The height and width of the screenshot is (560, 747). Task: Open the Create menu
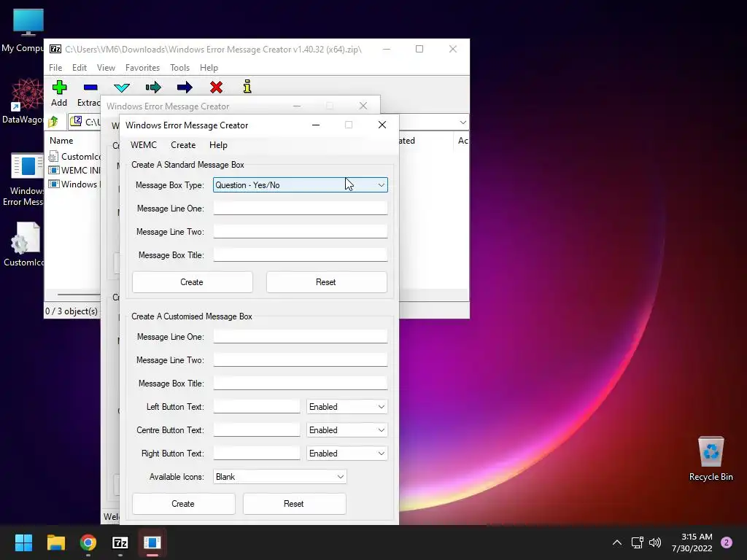tap(183, 145)
